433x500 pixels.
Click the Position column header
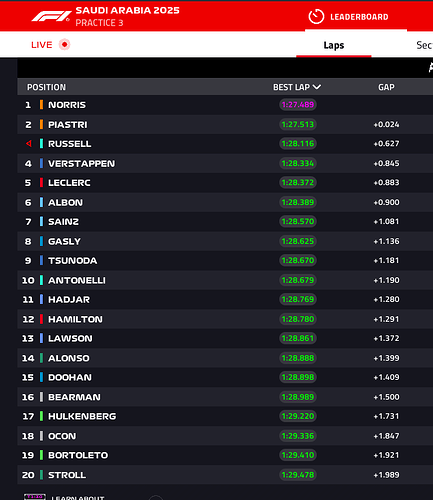46,87
